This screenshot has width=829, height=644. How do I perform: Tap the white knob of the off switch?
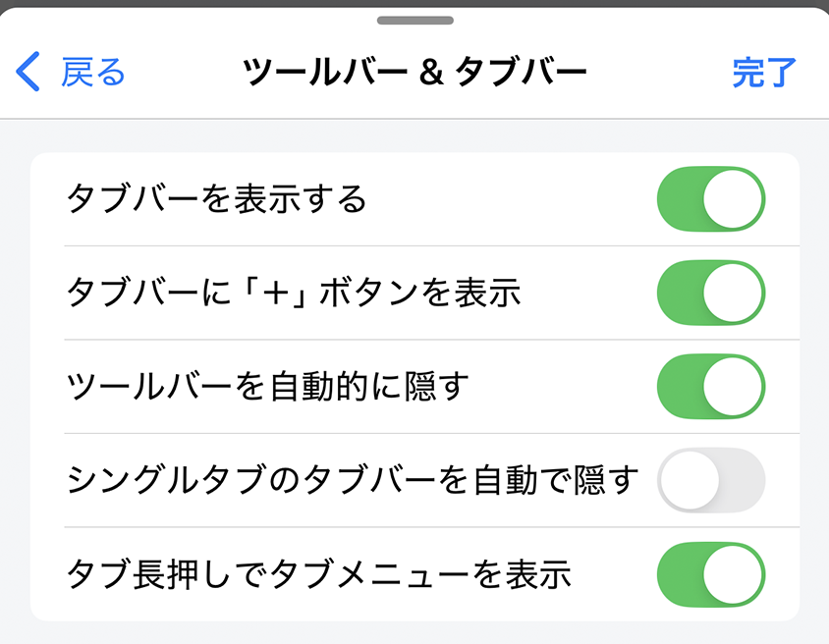point(689,479)
